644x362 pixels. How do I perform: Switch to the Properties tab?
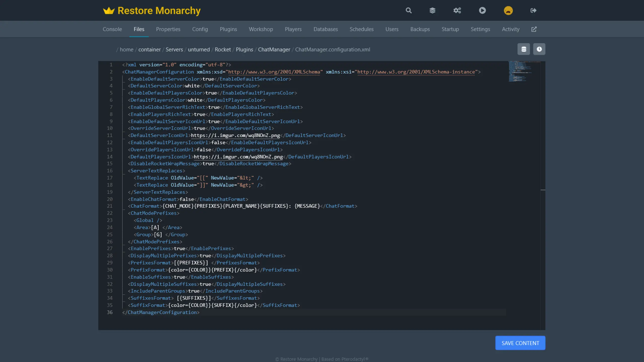tap(168, 29)
